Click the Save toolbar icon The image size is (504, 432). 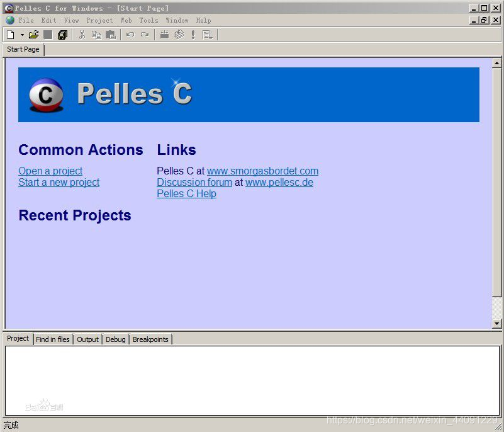click(48, 35)
